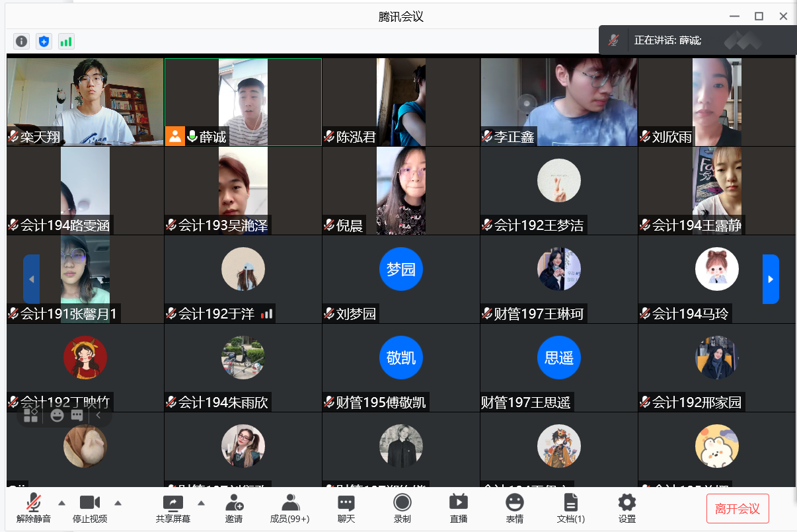Toggle 停止视频 to stop camera
The width and height of the screenshot is (797, 532).
(x=90, y=508)
